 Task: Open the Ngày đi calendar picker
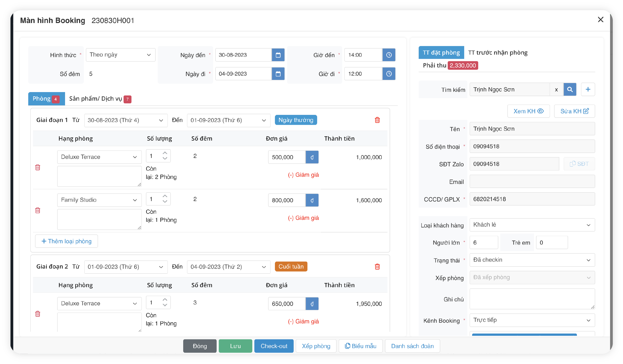click(278, 74)
